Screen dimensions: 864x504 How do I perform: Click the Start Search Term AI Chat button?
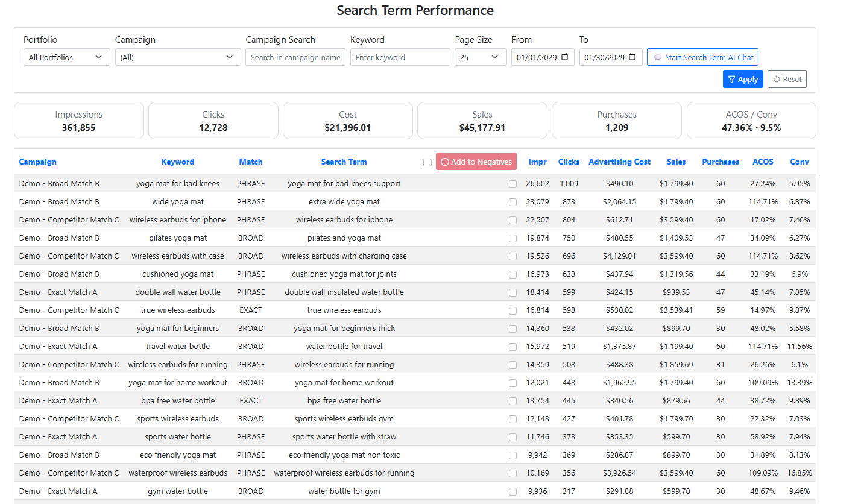pos(702,57)
